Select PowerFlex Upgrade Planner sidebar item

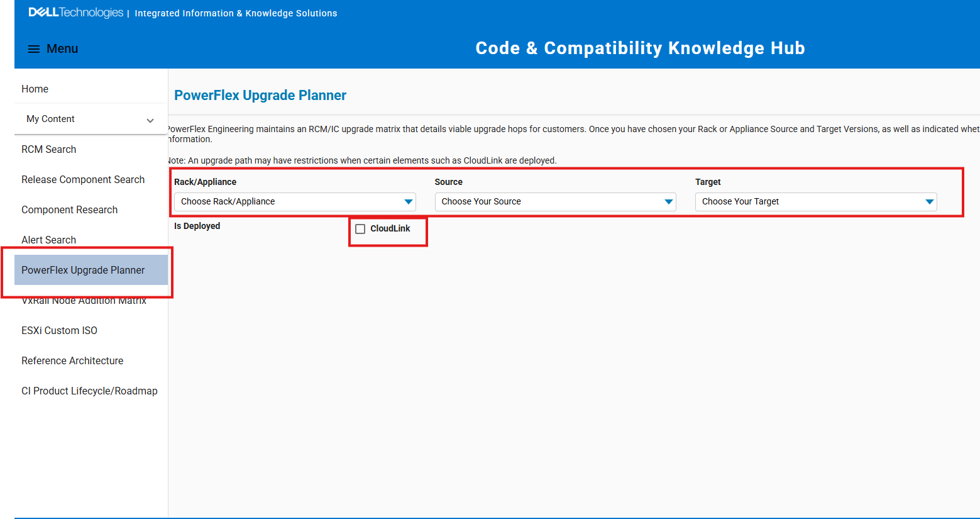(x=91, y=270)
